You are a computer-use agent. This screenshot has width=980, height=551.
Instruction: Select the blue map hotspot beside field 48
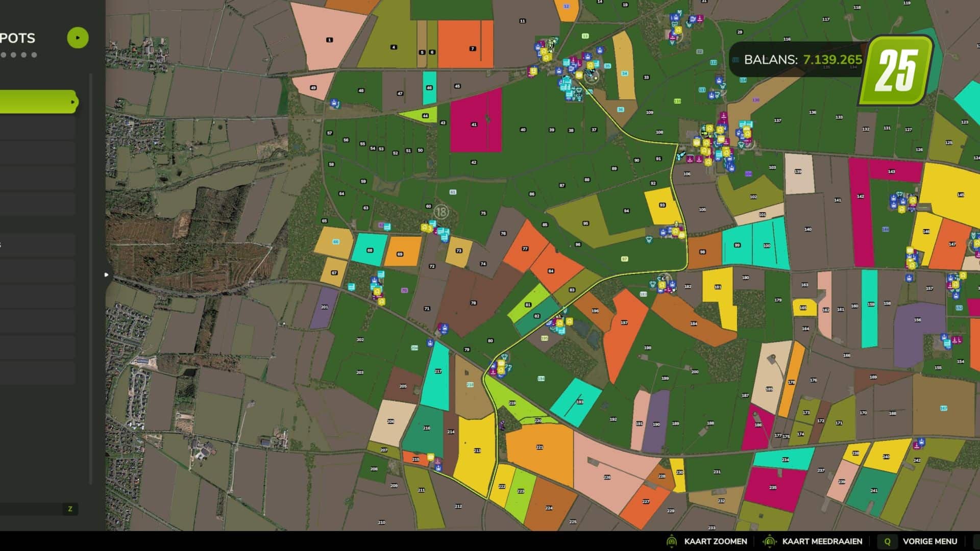334,104
